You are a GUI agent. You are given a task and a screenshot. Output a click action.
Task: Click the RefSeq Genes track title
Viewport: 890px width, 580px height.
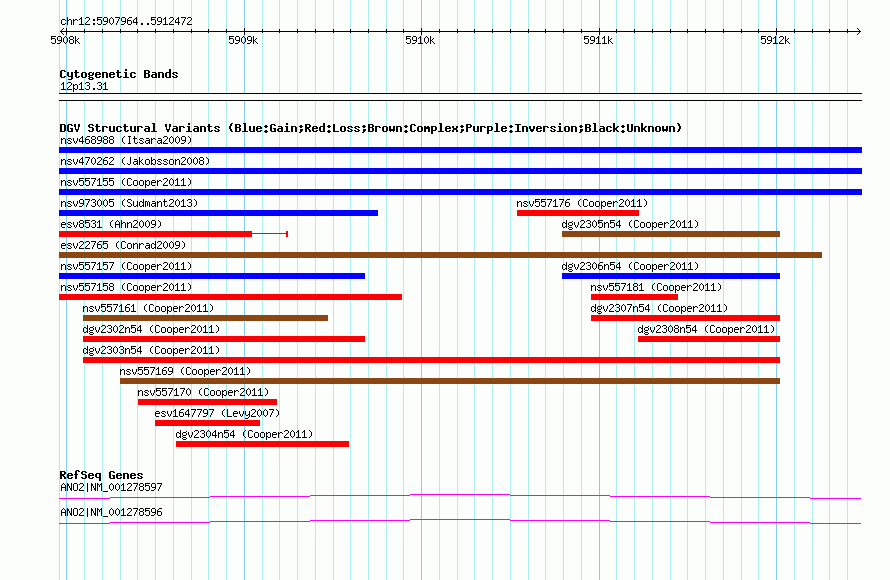[x=101, y=474]
